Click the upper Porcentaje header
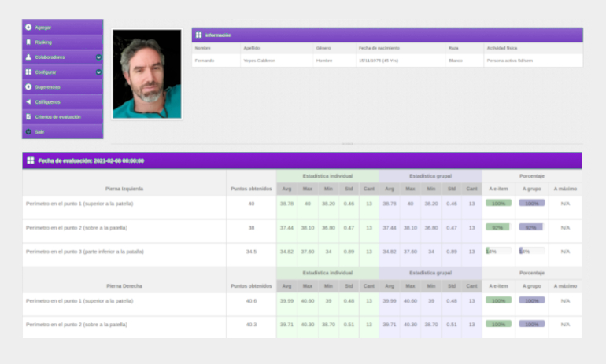Screen dimensions: 606x364 [x=532, y=176]
